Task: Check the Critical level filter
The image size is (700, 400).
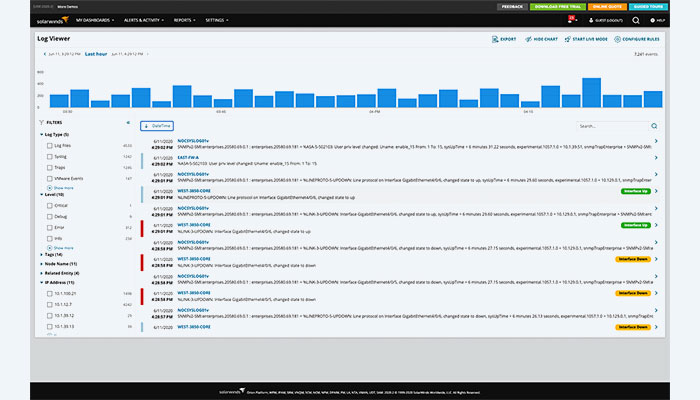Action: [50, 206]
